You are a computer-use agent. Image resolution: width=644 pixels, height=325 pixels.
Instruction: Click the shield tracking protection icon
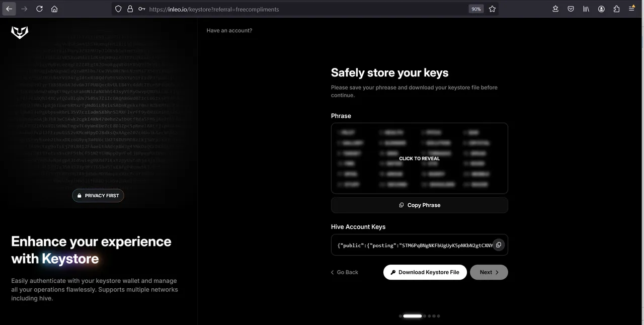click(x=118, y=9)
